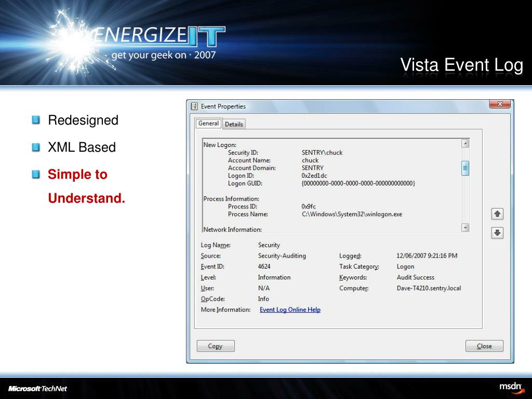
Task: Click the Computer value Dave-T4210.sentry.local
Action: tap(429, 288)
